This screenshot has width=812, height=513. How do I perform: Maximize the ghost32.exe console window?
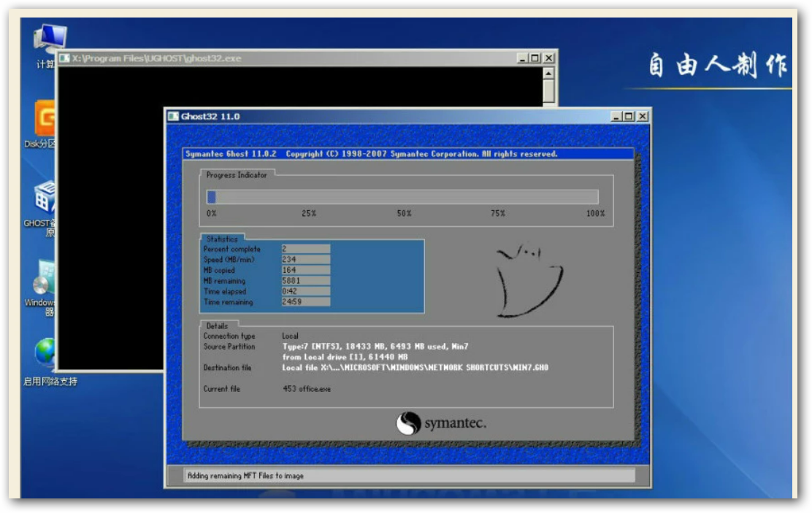click(535, 58)
